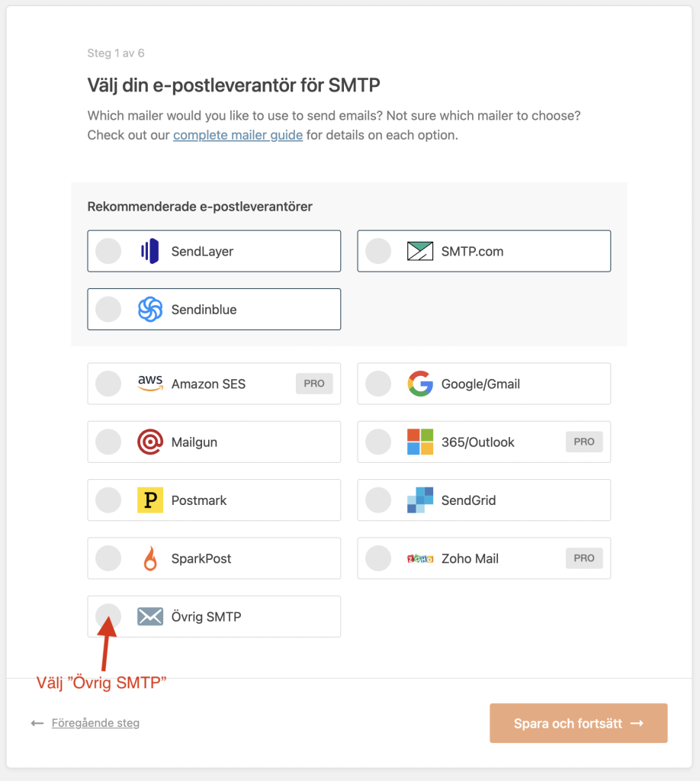Image resolution: width=700 pixels, height=781 pixels.
Task: Click the Zoho Mail logo
Action: [419, 559]
